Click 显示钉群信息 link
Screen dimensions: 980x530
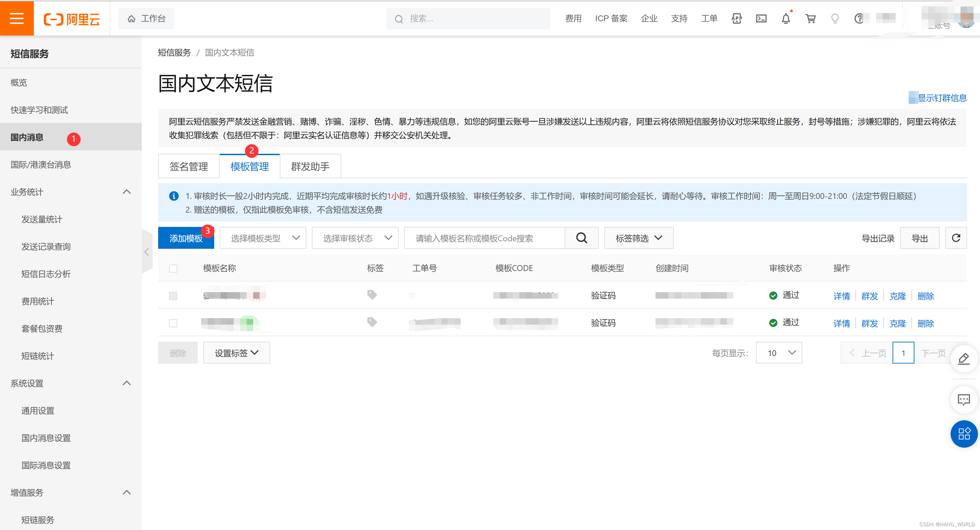pyautogui.click(x=942, y=98)
